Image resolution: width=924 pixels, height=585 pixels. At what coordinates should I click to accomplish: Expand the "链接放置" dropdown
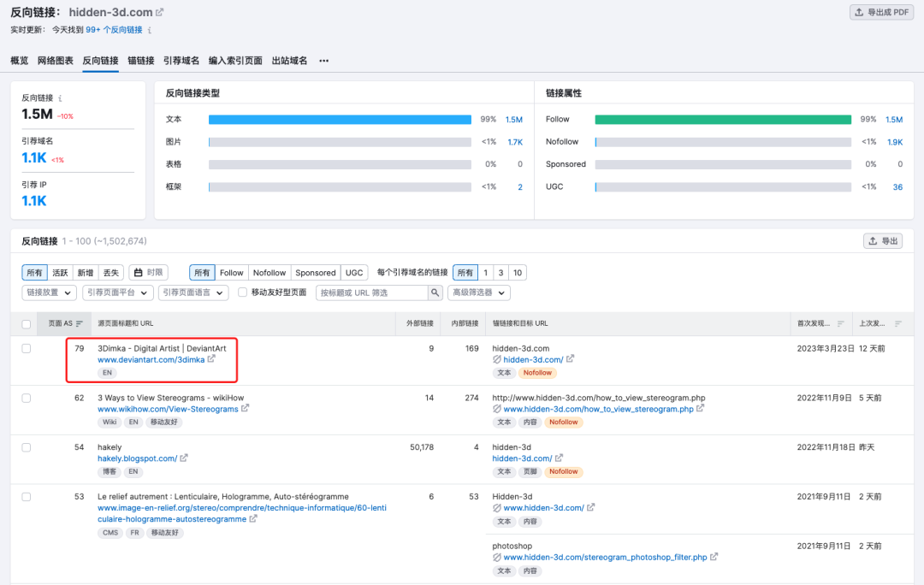(x=50, y=292)
